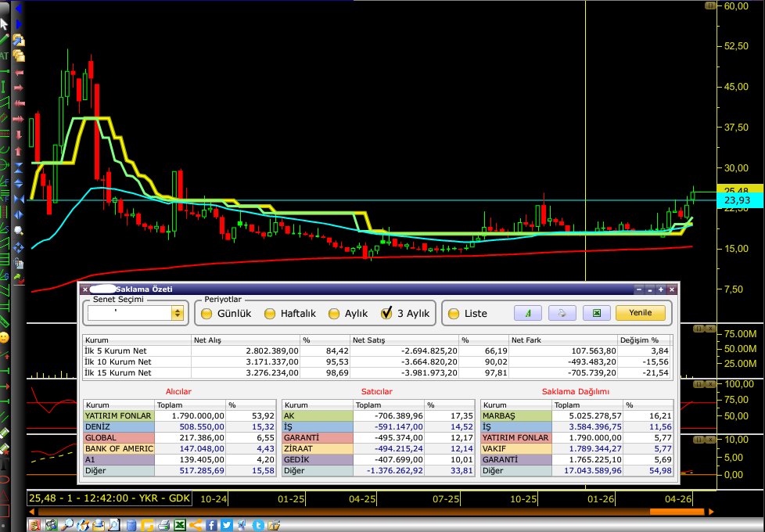Click the dialog's gray printer button
Viewport: 765px width, 532px height.
562,314
